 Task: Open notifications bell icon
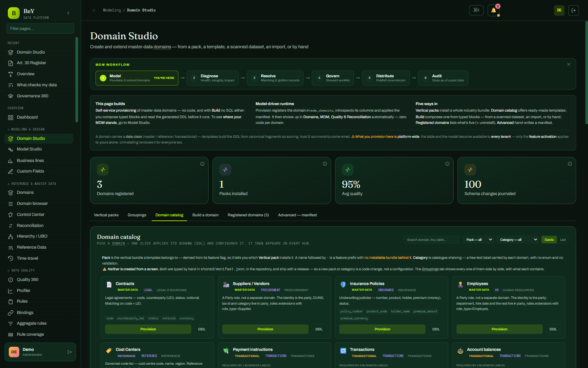pos(493,10)
